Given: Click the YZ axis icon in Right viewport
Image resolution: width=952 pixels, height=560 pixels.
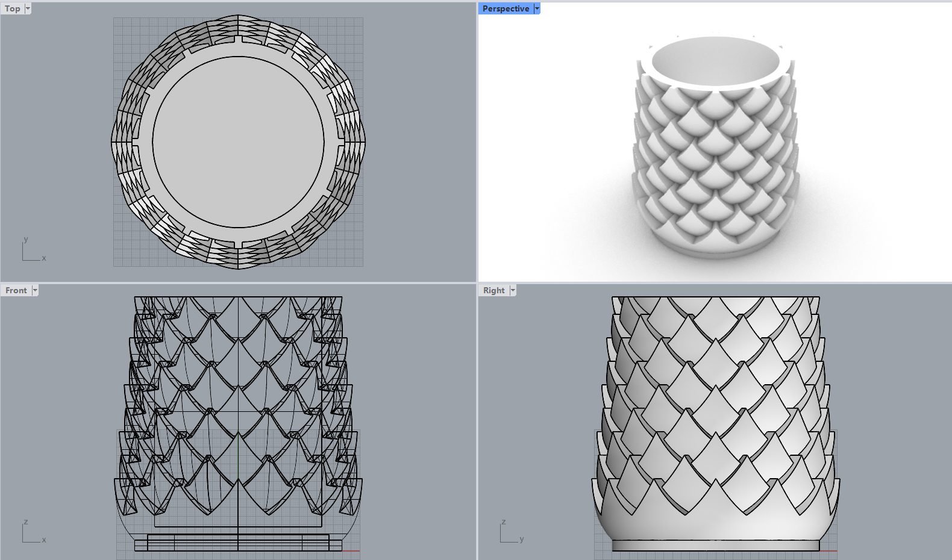Looking at the screenshot, I should (x=510, y=532).
